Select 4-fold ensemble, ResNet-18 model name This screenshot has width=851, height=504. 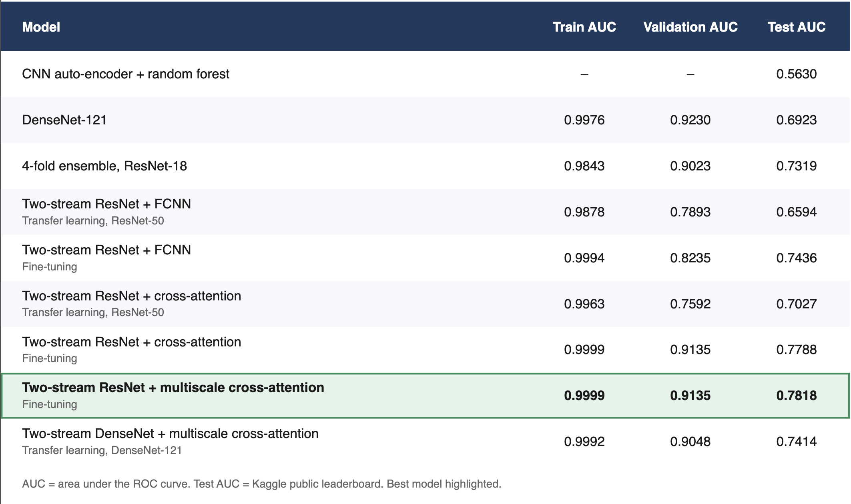click(104, 166)
